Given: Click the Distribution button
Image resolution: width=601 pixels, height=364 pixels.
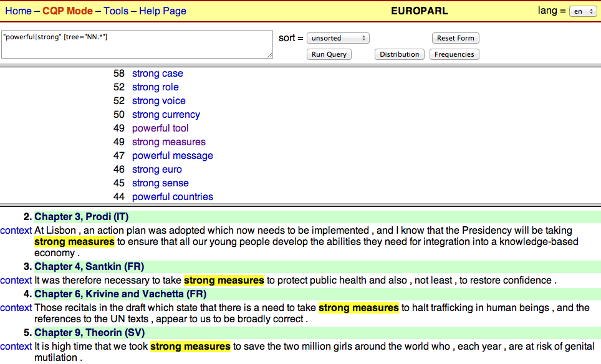Looking at the screenshot, I should 400,54.
